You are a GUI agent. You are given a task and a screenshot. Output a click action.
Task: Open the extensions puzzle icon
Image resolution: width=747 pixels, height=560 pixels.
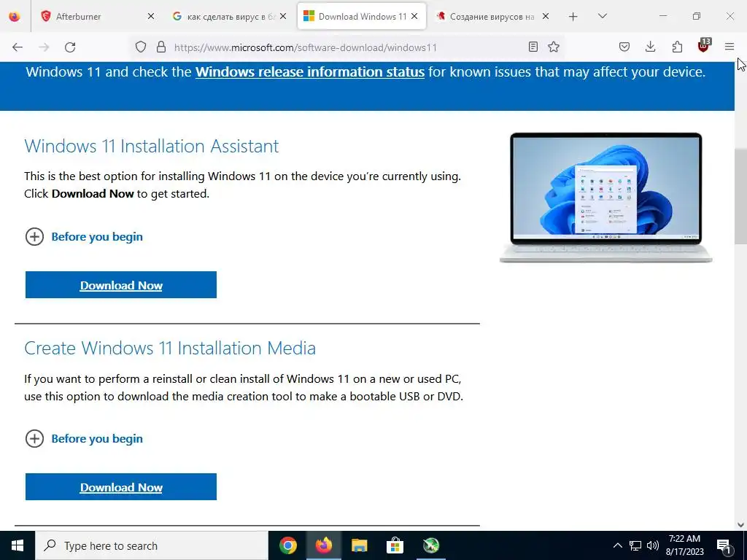click(x=677, y=47)
